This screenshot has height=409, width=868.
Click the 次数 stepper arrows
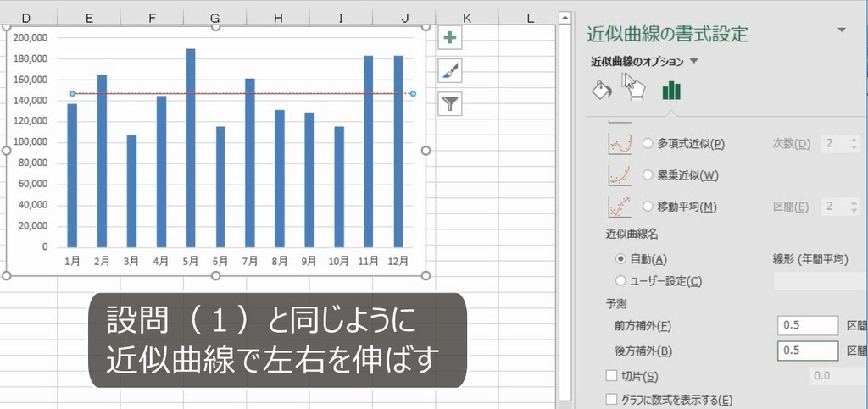pyautogui.click(x=853, y=144)
